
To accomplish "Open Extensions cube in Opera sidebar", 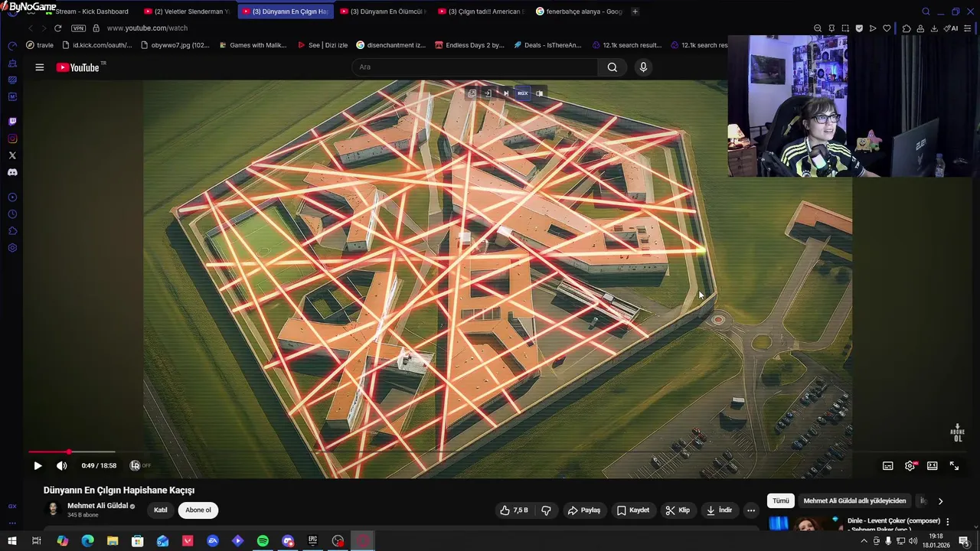I will tap(12, 231).
